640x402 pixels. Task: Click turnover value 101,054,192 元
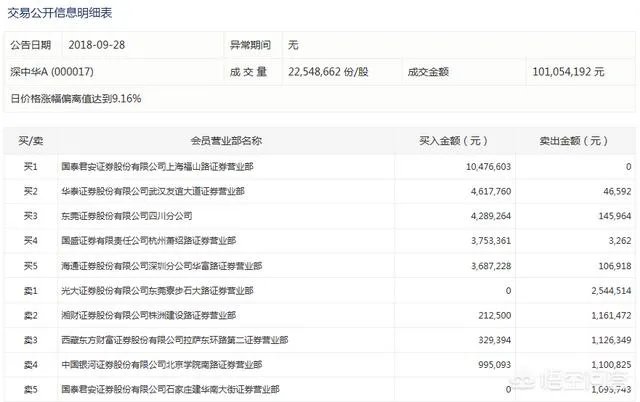[568, 72]
